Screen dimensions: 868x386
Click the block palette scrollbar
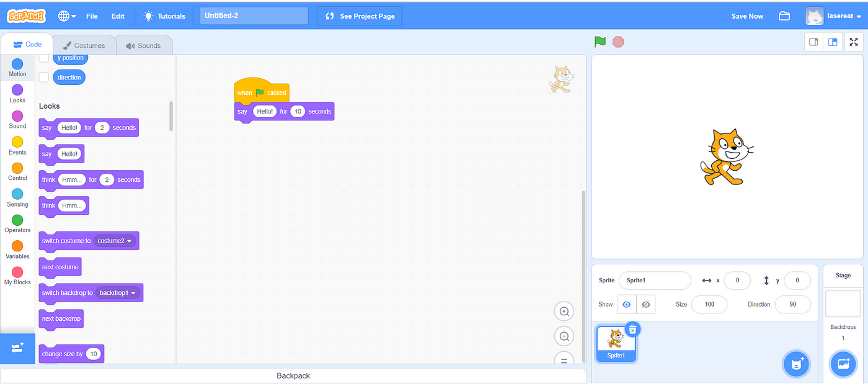coord(171,116)
